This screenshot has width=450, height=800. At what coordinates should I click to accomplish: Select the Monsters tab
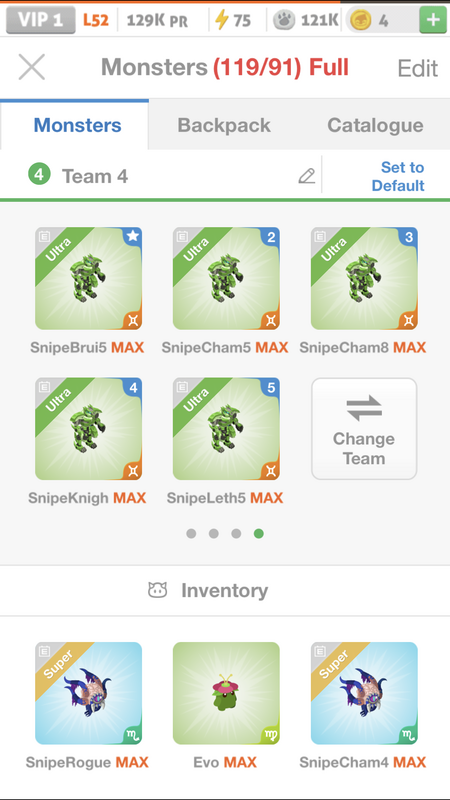(x=78, y=125)
